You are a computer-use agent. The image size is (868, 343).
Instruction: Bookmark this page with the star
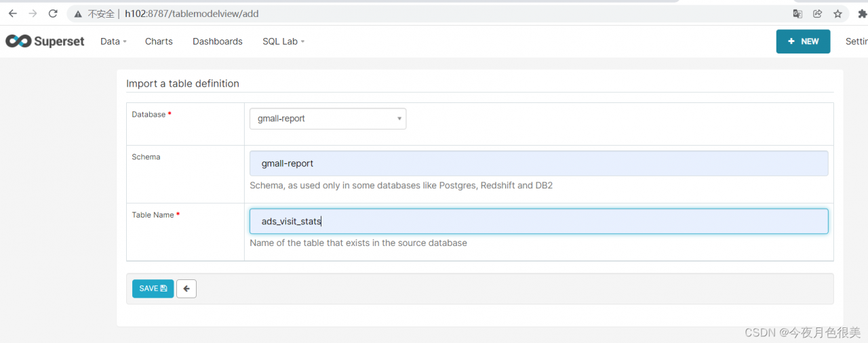pos(837,14)
